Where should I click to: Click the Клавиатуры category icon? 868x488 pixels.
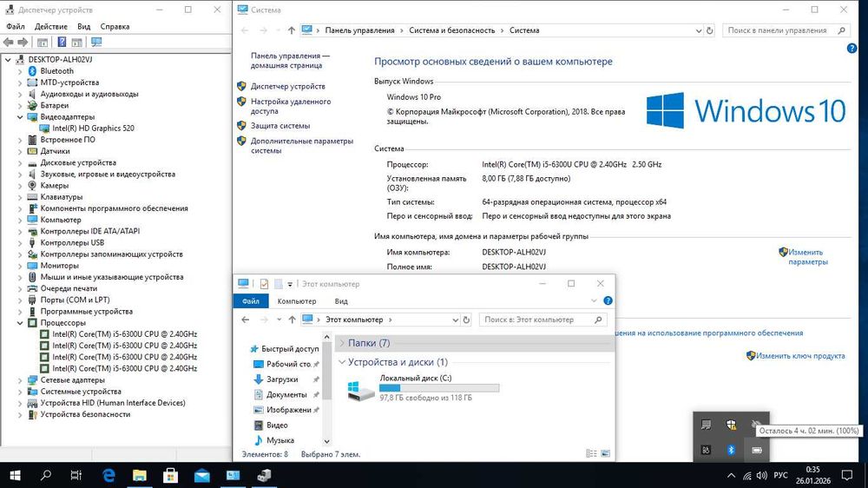pyautogui.click(x=32, y=196)
